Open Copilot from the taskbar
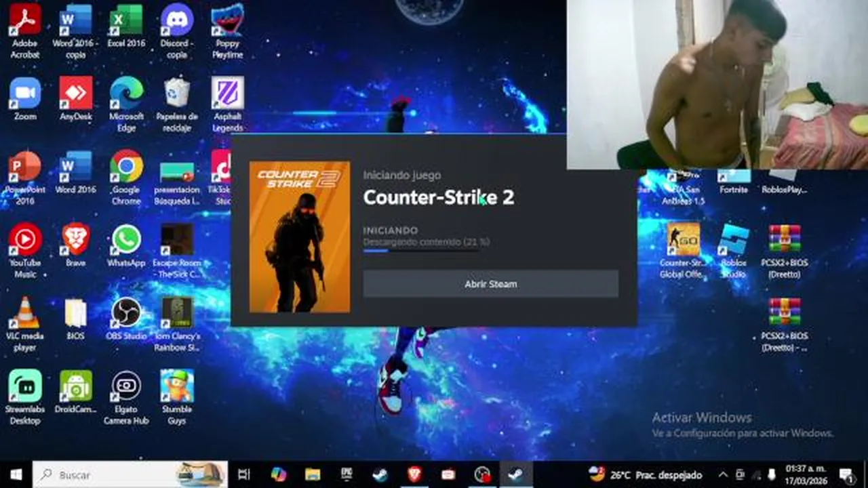Screen dimensions: 868x488 point(278,474)
